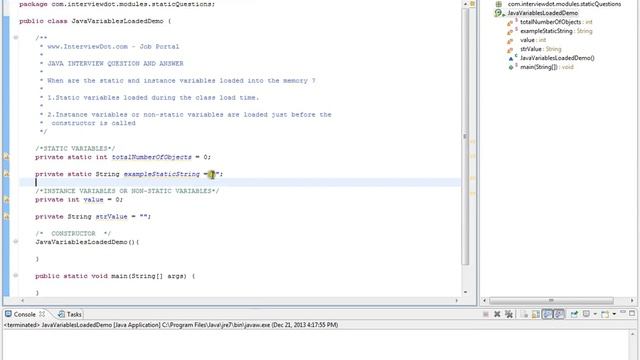Select com.interviewdot.modules.staticQuestions in Outline
Image resolution: width=640 pixels, height=360 pixels.
[x=564, y=4]
